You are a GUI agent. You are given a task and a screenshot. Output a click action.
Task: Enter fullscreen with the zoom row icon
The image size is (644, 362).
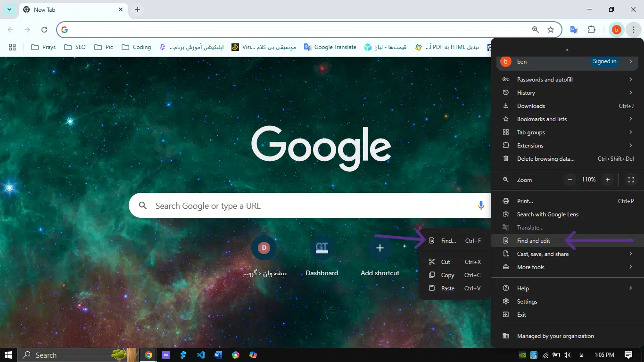pyautogui.click(x=631, y=180)
